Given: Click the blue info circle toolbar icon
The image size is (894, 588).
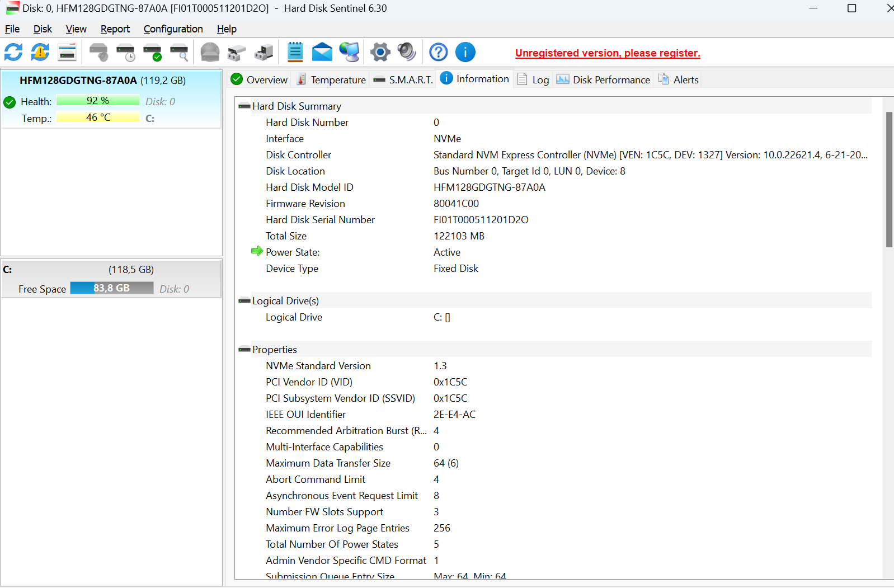Looking at the screenshot, I should coord(465,53).
